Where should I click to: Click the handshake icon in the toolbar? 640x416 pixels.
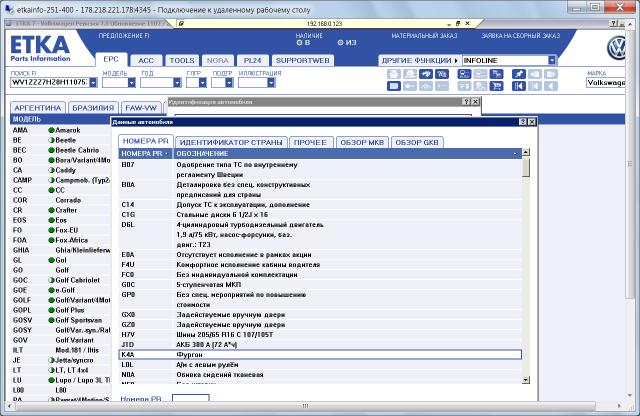point(426,74)
